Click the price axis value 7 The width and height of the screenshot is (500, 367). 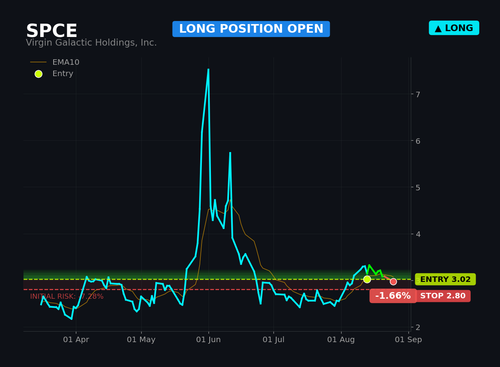point(418,95)
